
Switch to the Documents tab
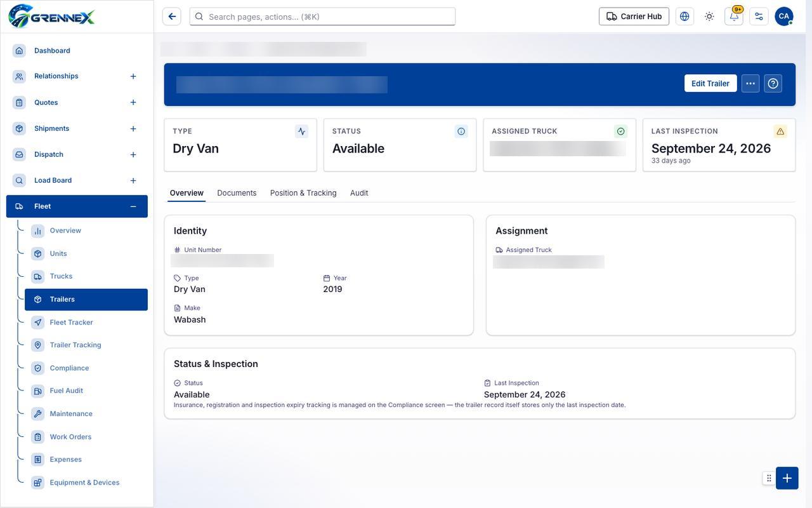click(237, 193)
